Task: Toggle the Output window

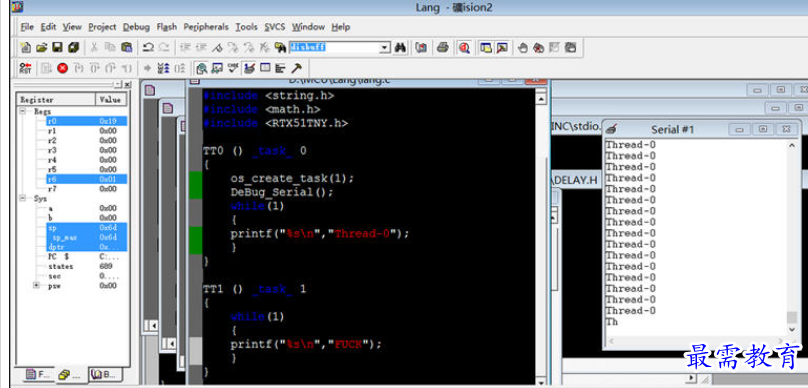Action: 502,47
